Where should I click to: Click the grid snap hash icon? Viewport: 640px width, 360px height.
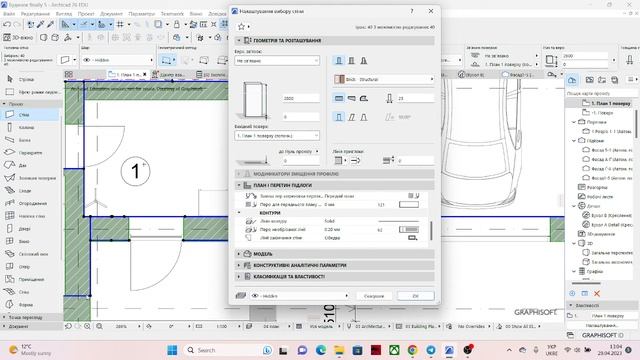(x=120, y=24)
